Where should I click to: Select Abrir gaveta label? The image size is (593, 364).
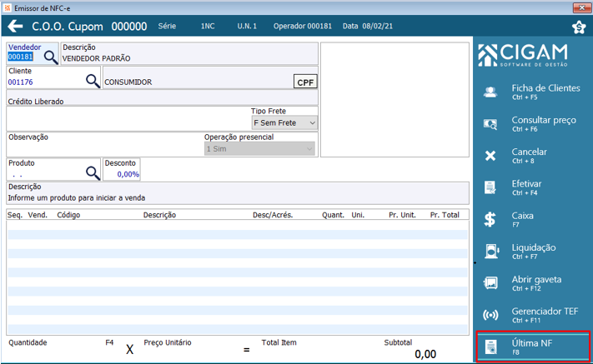[536, 279]
